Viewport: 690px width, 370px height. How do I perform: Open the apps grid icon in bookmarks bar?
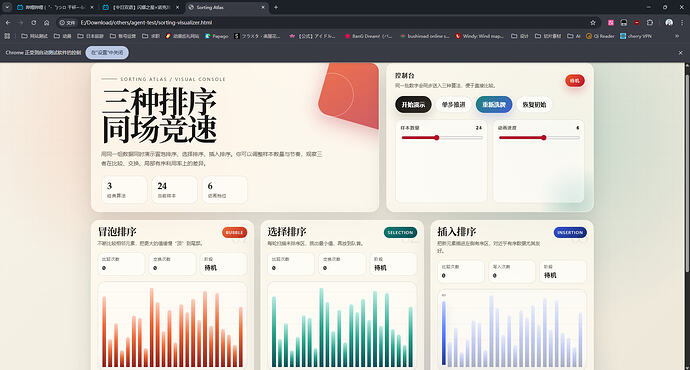coord(7,36)
